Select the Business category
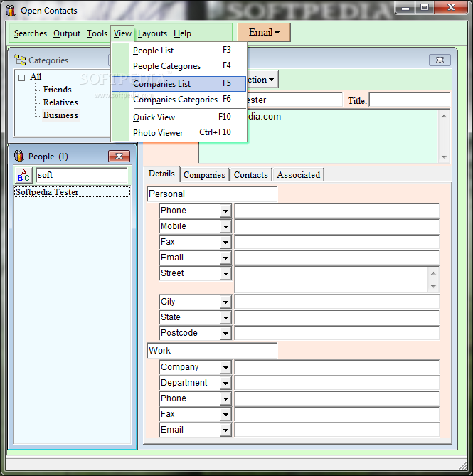473x476 pixels. point(60,115)
